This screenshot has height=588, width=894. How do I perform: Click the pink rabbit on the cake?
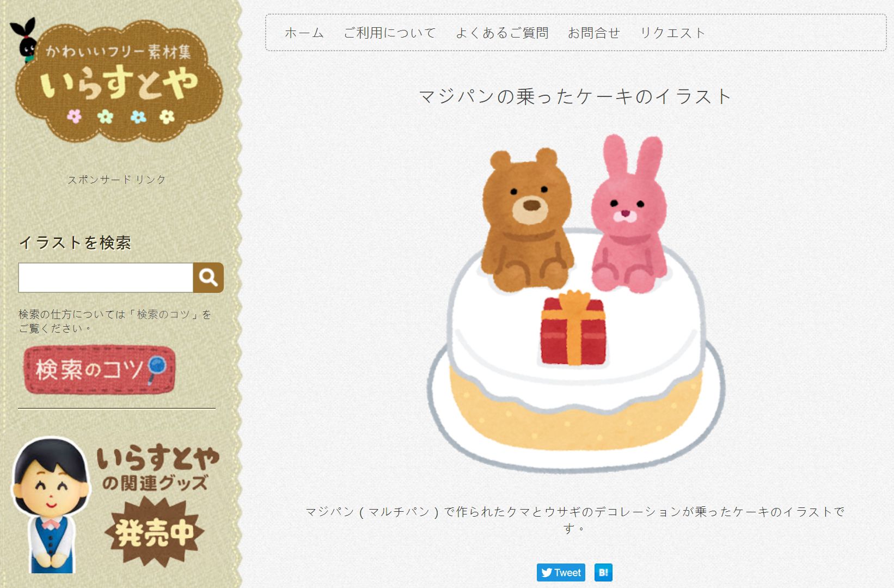tap(629, 213)
